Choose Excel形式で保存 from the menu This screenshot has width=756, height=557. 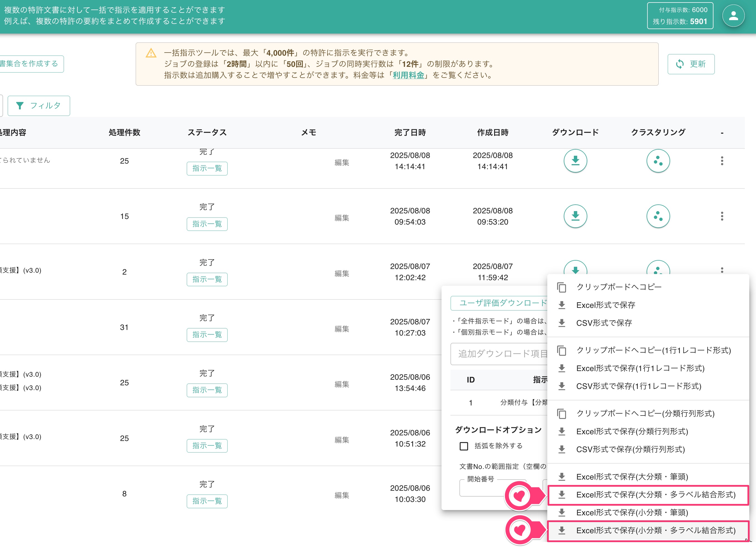click(648, 305)
